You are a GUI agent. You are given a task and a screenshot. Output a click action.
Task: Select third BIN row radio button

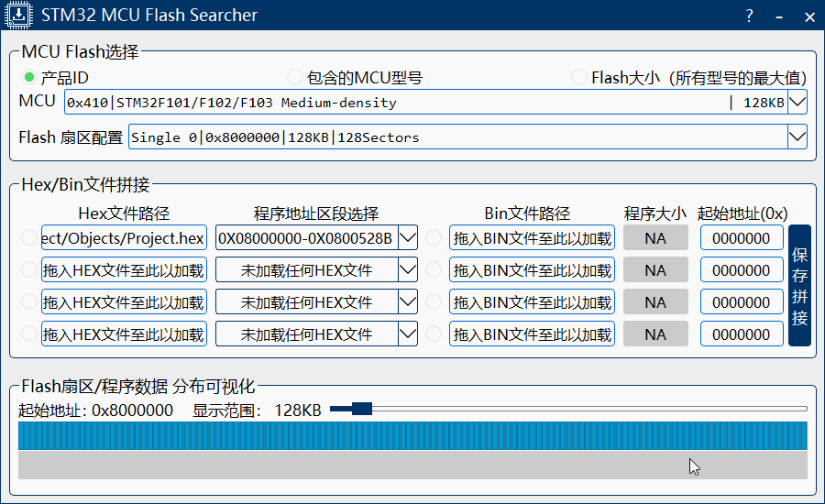point(434,302)
